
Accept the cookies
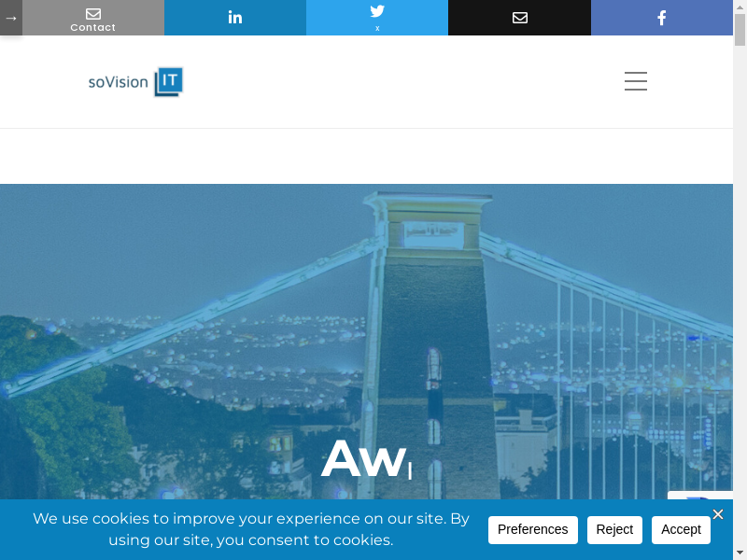pos(681,529)
